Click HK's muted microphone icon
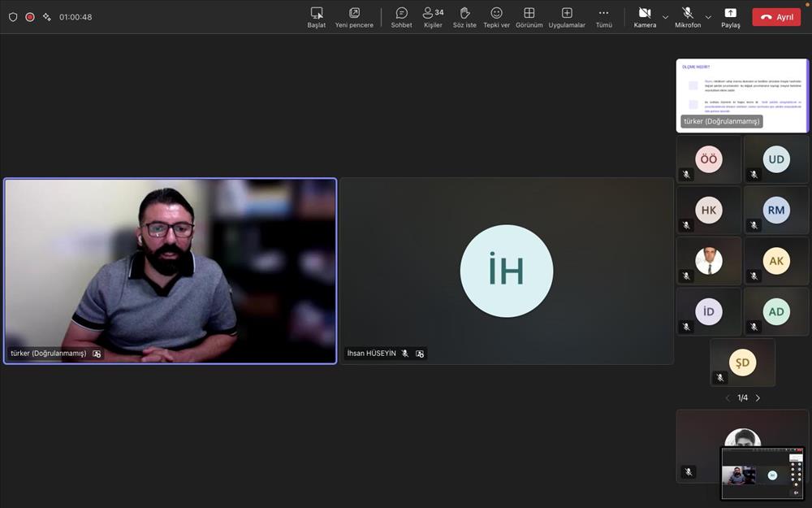The width and height of the screenshot is (812, 508). click(687, 225)
